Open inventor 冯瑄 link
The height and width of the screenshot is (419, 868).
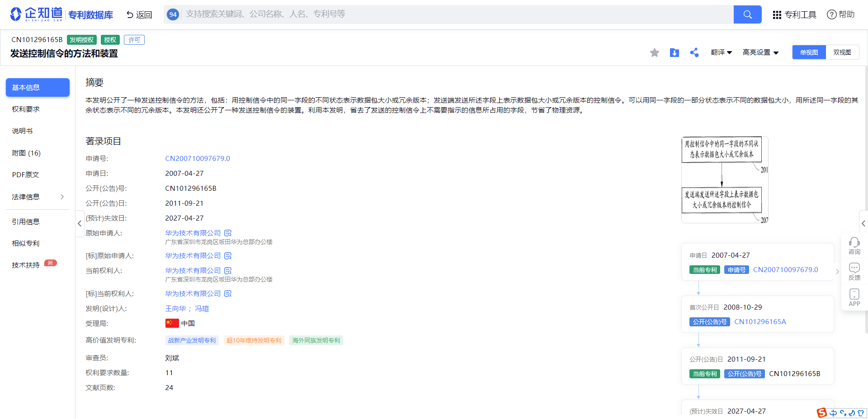coord(202,308)
